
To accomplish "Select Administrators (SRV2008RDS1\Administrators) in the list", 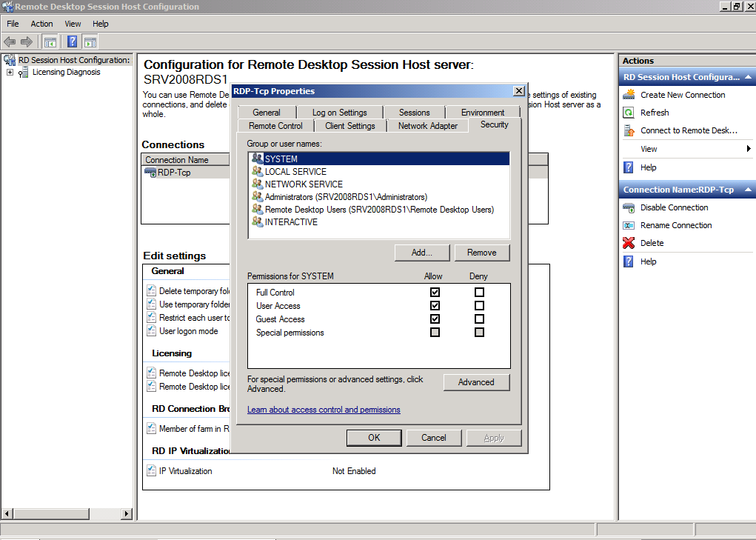I will point(379,197).
